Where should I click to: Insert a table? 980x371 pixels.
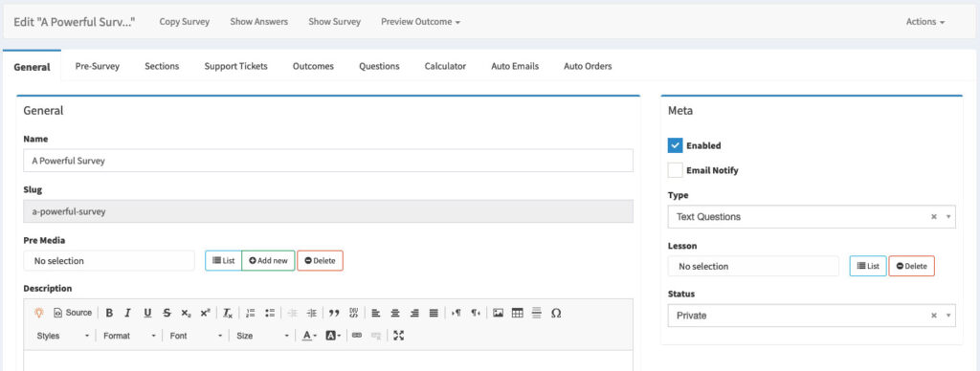[518, 313]
